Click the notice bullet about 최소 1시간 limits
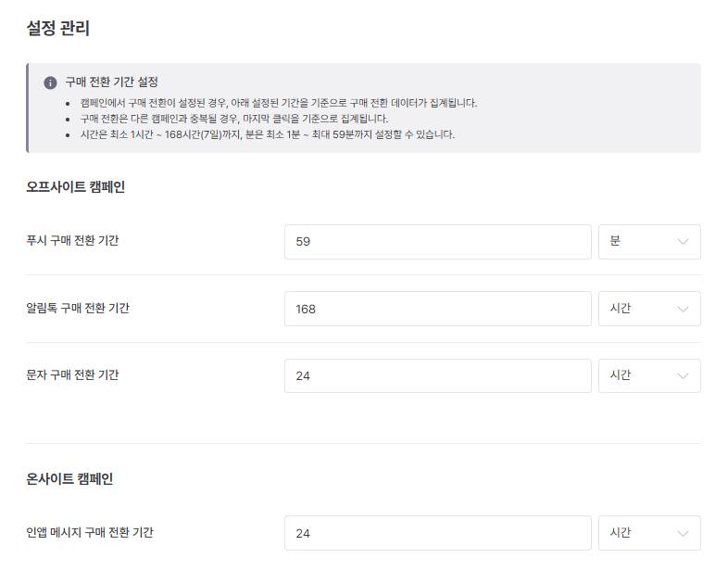The image size is (728, 571). pyautogui.click(x=267, y=134)
